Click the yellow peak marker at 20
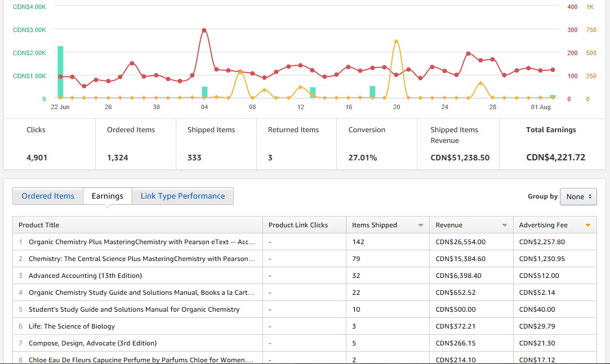 tap(396, 42)
